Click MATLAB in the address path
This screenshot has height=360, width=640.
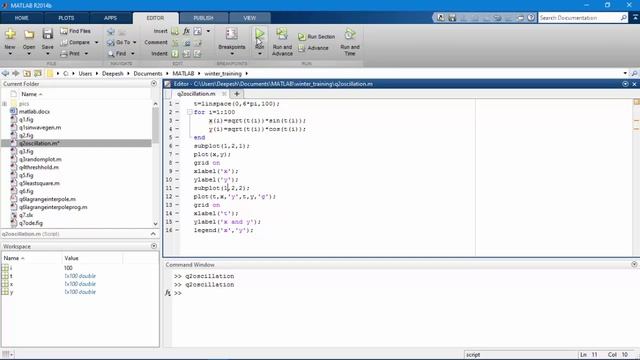click(183, 73)
